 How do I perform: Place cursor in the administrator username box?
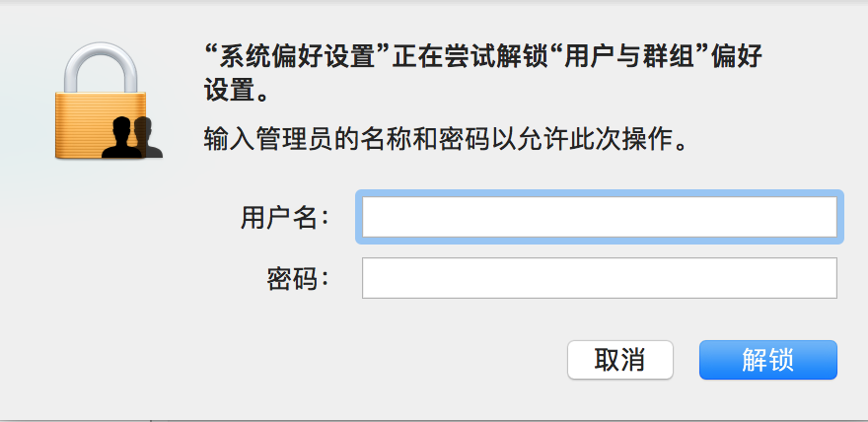599,217
